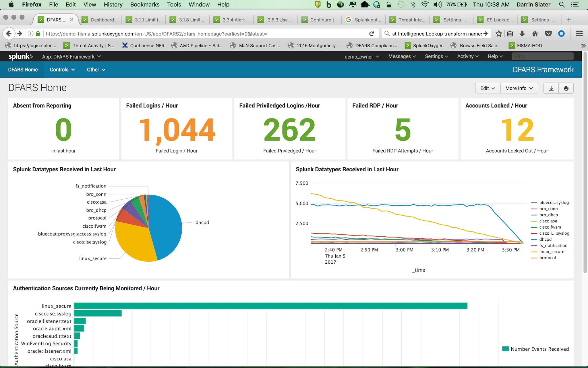Viewport: 588px width, 368px height.
Task: Open the Firefox Bookmarks menu
Action: 145,5
